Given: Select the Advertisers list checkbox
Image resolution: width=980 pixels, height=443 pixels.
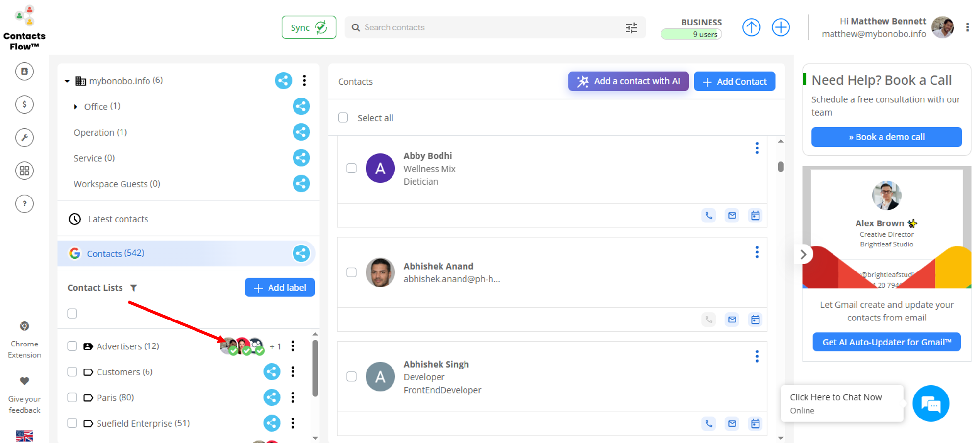Looking at the screenshot, I should pos(73,346).
